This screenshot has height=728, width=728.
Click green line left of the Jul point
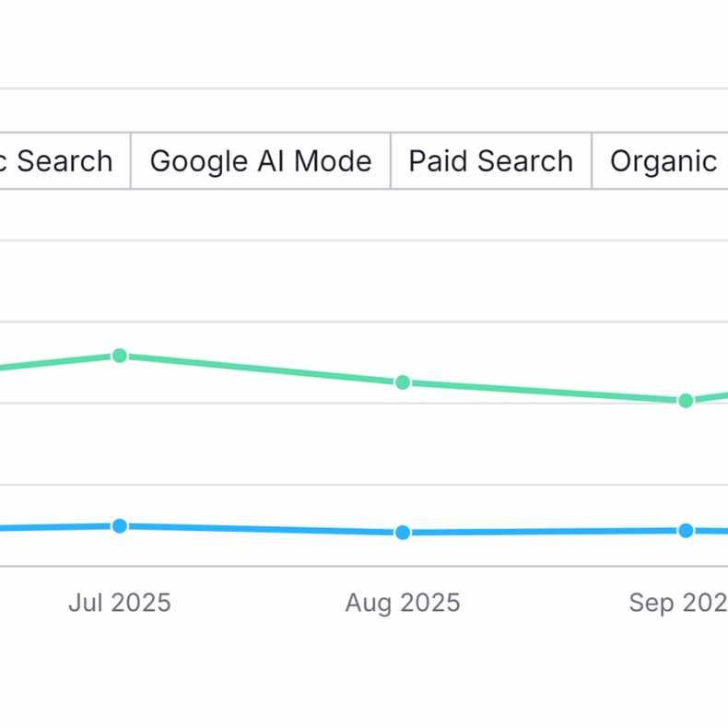click(55, 362)
